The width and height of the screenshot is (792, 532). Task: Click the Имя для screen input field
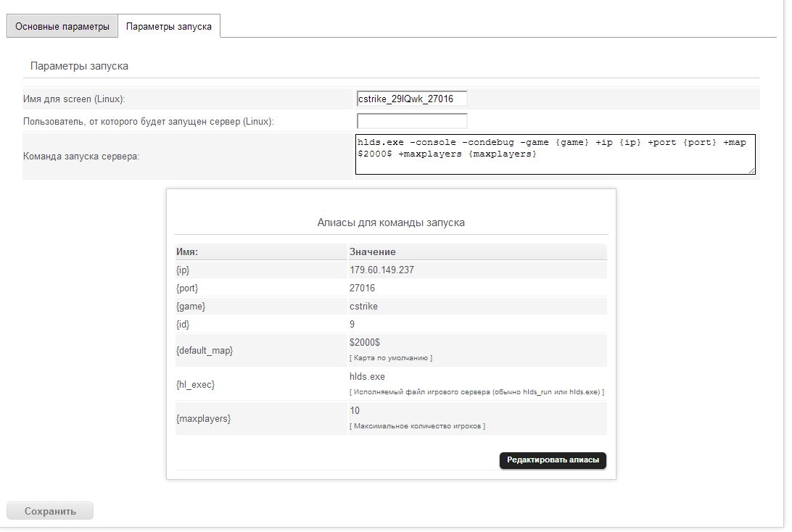point(411,99)
